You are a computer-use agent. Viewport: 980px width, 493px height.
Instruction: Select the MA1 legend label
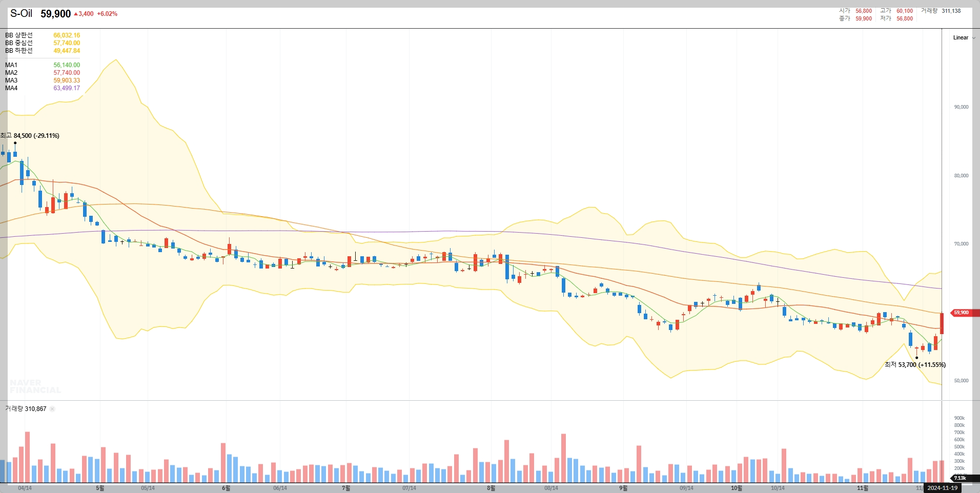pos(11,65)
